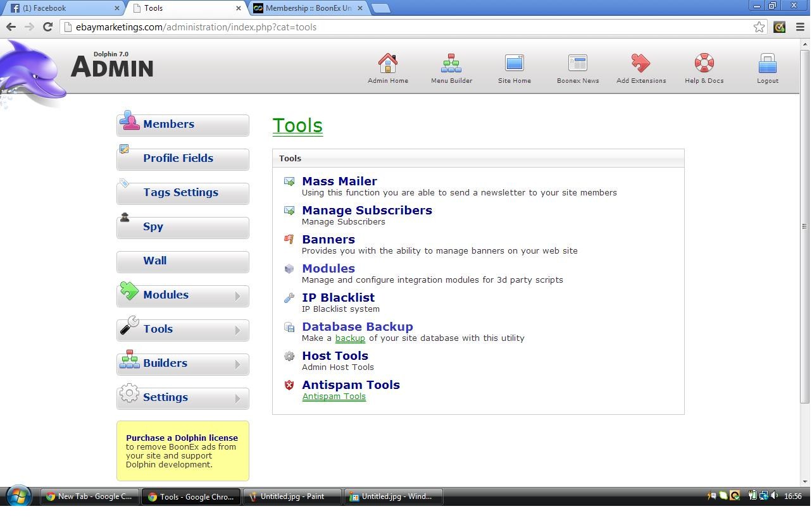The height and width of the screenshot is (523, 812).
Task: Go to Site Home icon
Action: 514,63
